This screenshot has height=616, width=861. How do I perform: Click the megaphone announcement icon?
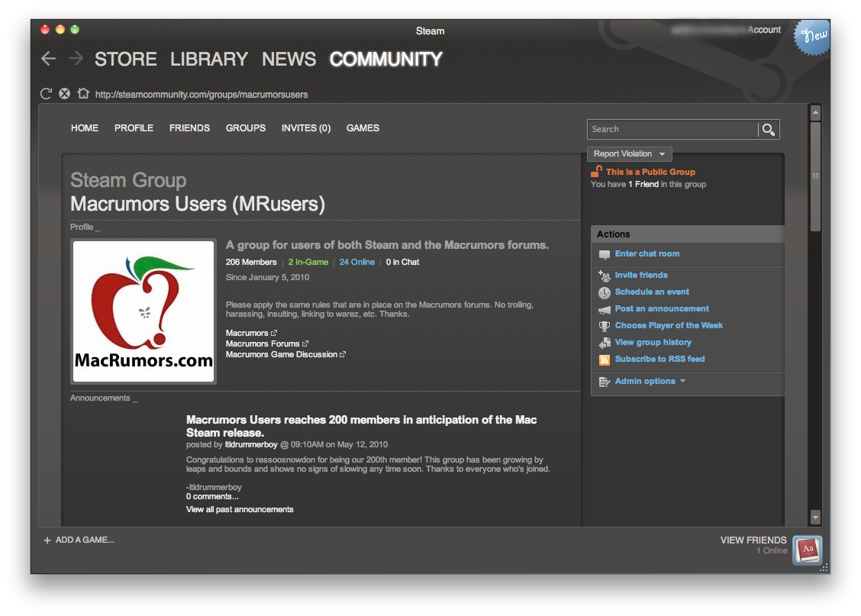[604, 310]
